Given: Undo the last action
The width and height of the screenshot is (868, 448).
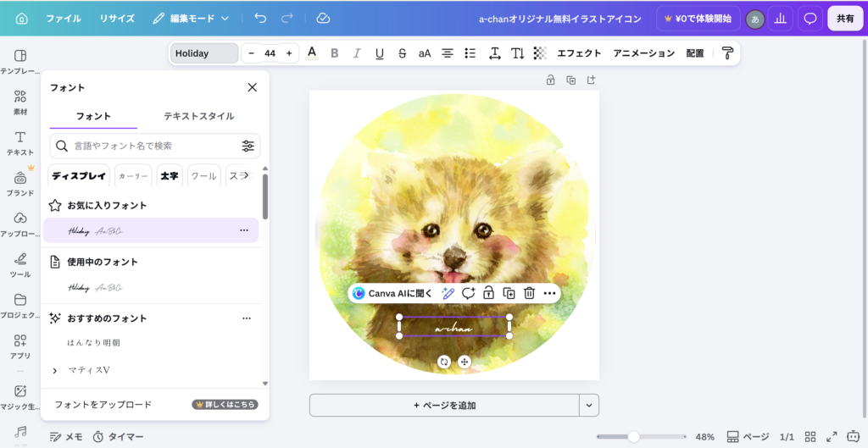Looking at the screenshot, I should pyautogui.click(x=260, y=19).
